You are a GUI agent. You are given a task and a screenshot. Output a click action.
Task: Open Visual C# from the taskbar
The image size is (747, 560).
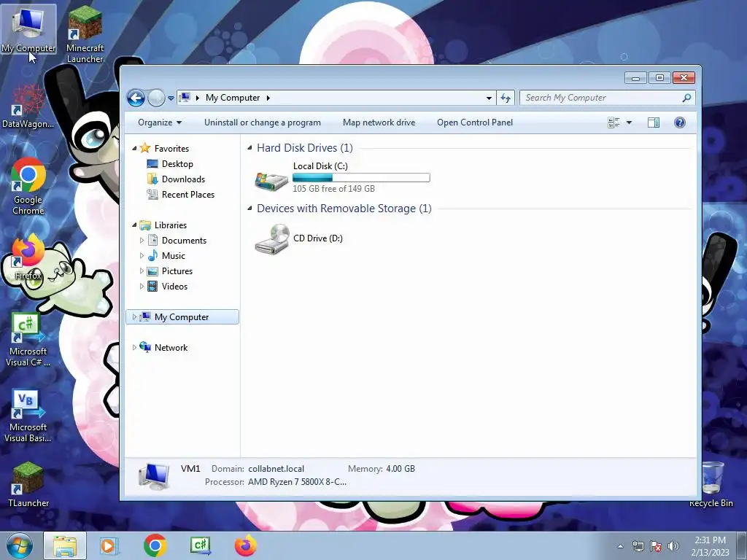[201, 545]
